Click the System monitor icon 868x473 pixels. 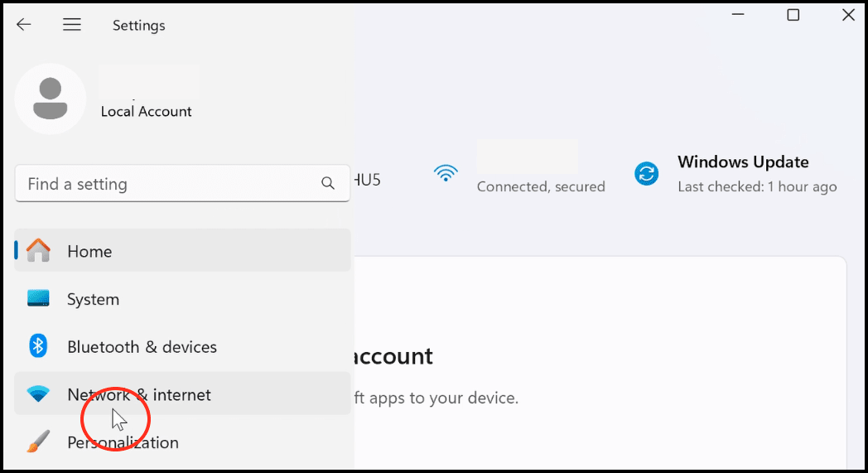(x=38, y=298)
